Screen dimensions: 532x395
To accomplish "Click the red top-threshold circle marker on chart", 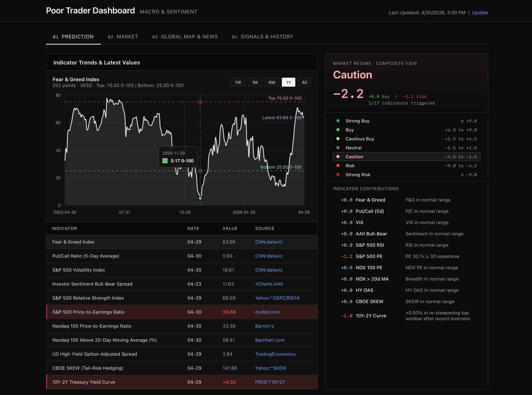I will (200, 102).
